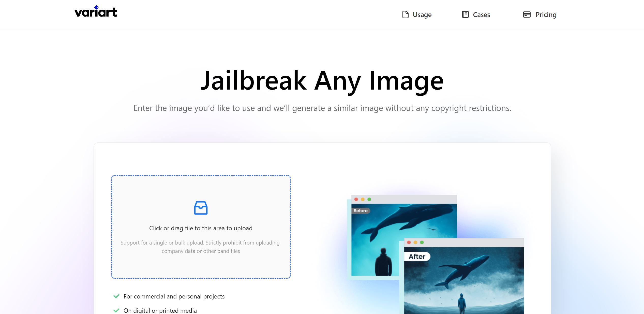Click green dot on After window
Viewport: 644px width, 314px height.
click(422, 242)
